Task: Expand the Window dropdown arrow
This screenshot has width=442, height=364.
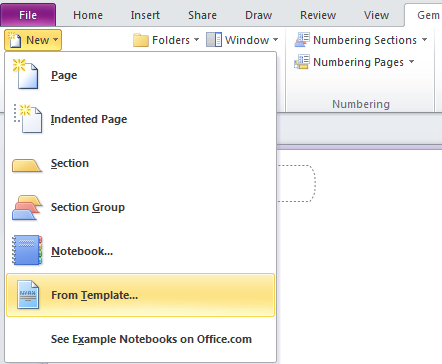Action: pyautogui.click(x=275, y=40)
